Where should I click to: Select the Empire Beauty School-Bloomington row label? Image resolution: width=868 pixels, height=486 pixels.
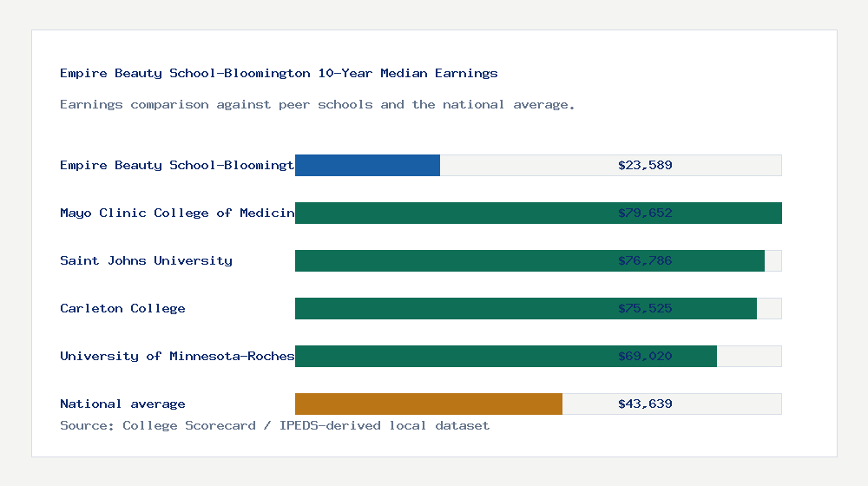(177, 165)
